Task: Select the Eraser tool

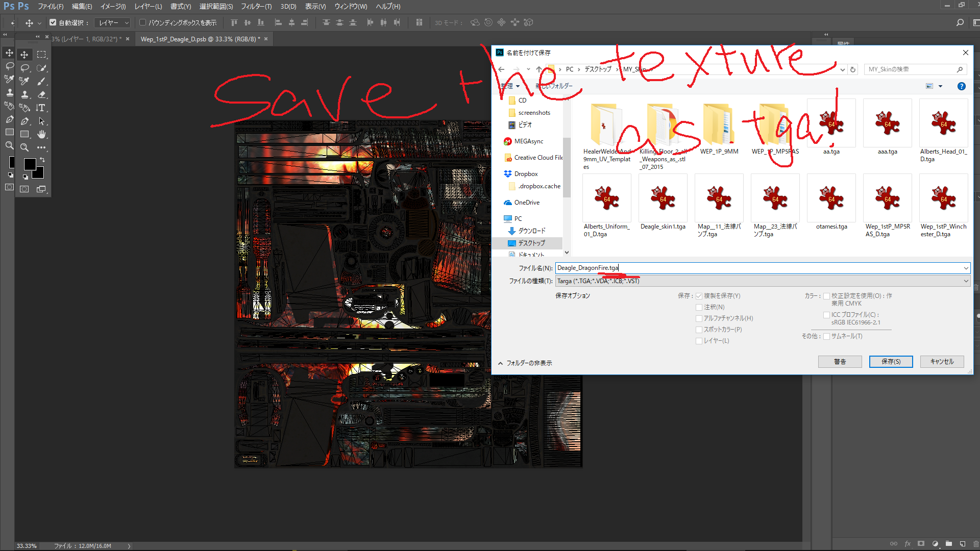Action: (41, 94)
